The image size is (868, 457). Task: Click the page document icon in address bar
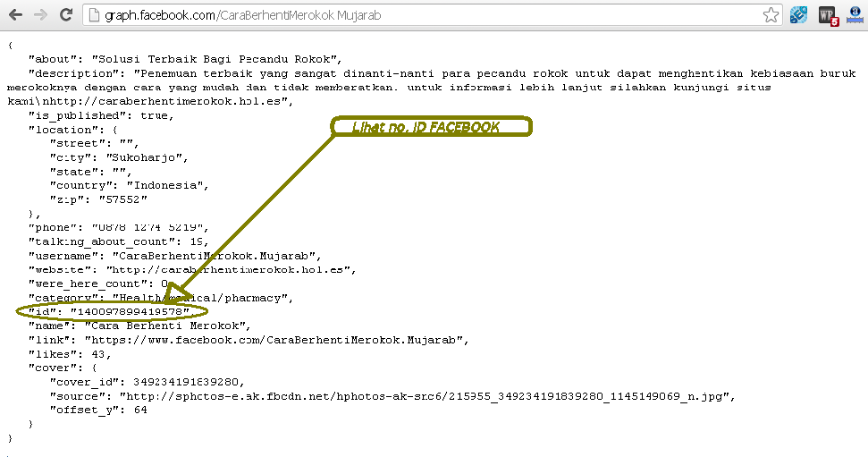[x=94, y=15]
